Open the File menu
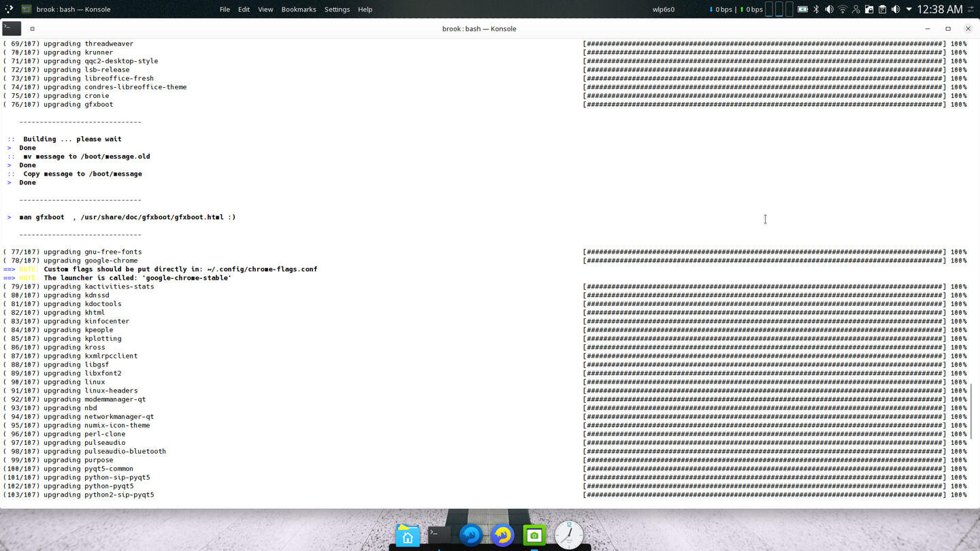 click(x=225, y=10)
